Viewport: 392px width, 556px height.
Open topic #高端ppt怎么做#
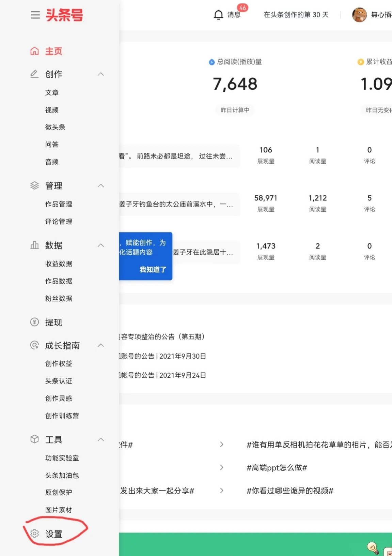click(x=277, y=468)
